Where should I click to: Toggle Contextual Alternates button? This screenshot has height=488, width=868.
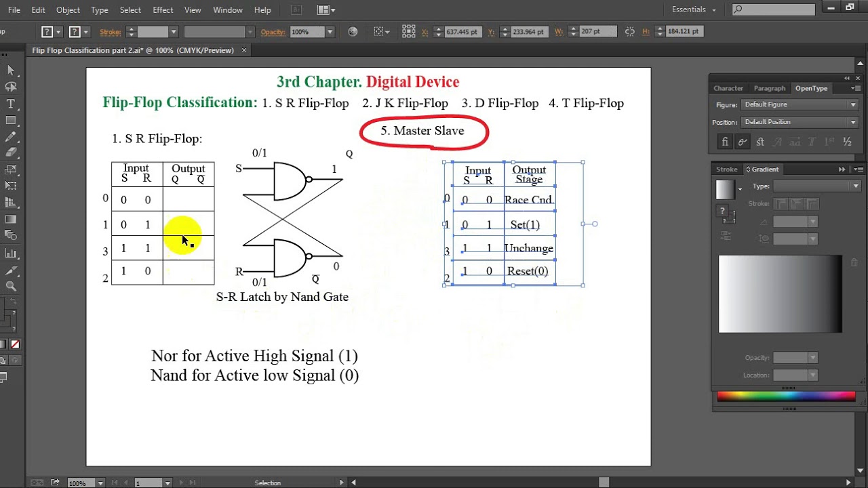click(743, 142)
